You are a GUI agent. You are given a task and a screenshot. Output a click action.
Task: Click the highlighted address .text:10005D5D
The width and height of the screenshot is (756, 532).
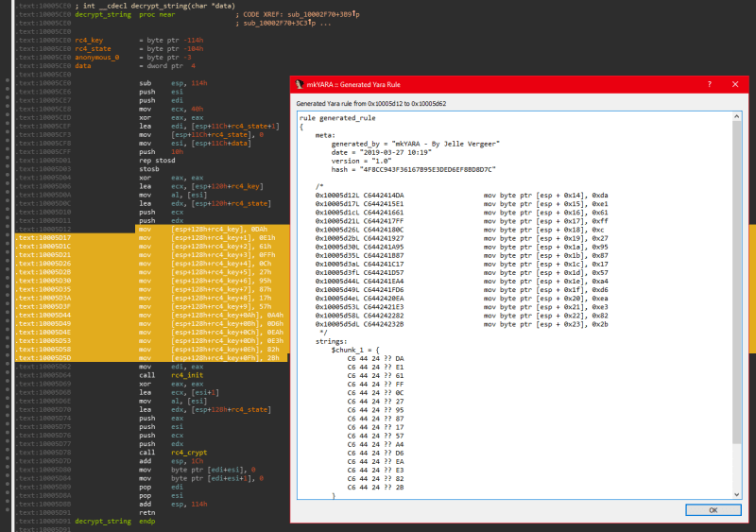click(x=45, y=358)
